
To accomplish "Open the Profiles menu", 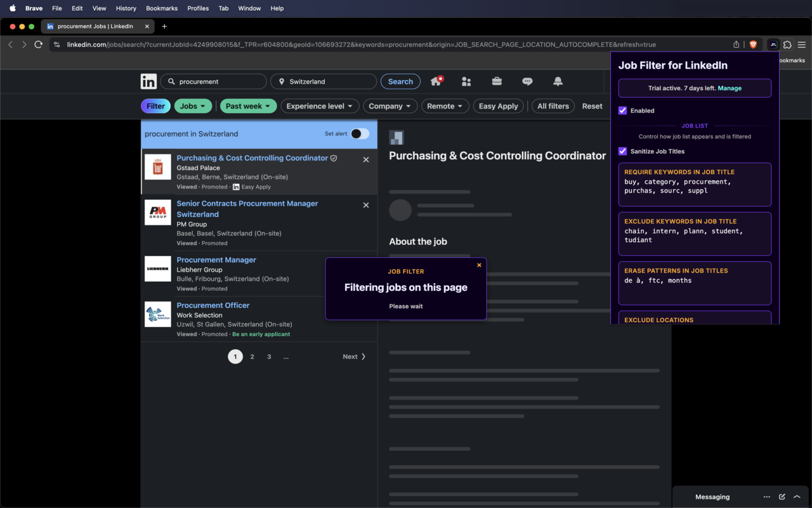I will [x=198, y=8].
